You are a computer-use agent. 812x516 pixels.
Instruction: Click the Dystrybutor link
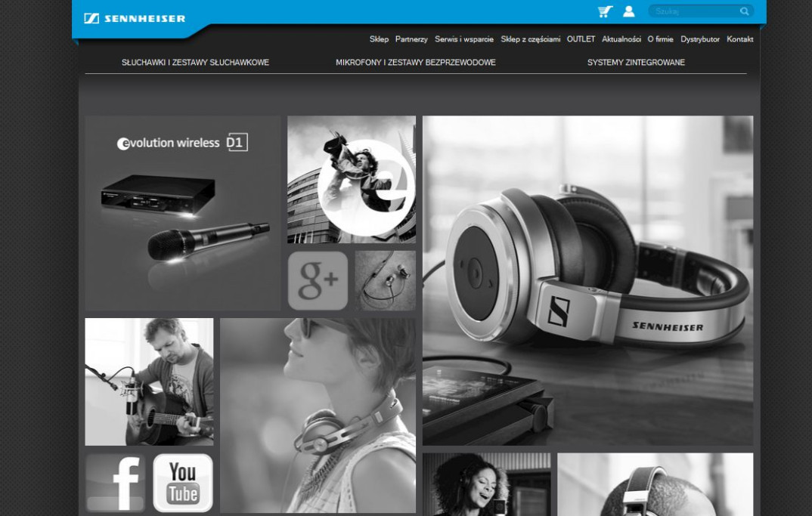[699, 39]
